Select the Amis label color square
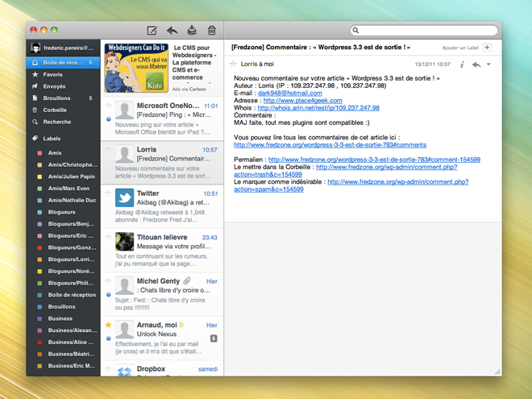 [39, 153]
